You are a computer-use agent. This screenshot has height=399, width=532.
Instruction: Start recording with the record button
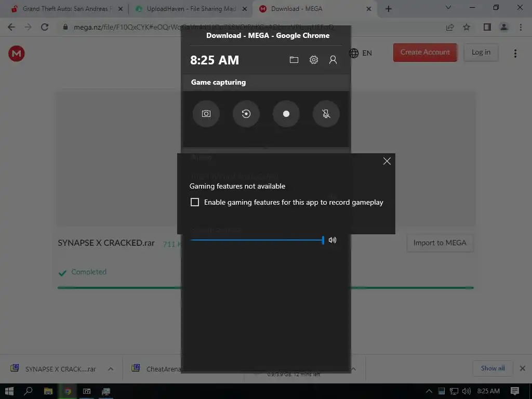(x=286, y=114)
